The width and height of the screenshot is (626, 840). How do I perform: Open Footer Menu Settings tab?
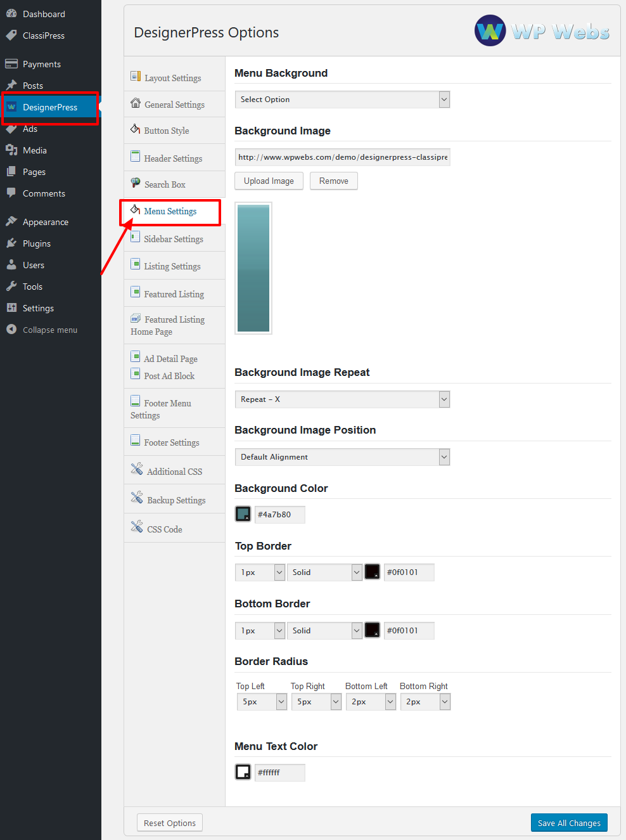pos(175,409)
